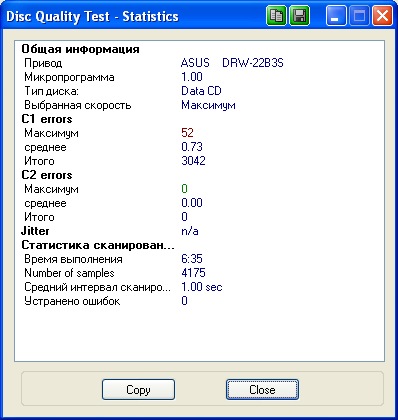Click the 'C1 errors' heading
Image resolution: width=398 pixels, height=420 pixels.
click(47, 119)
